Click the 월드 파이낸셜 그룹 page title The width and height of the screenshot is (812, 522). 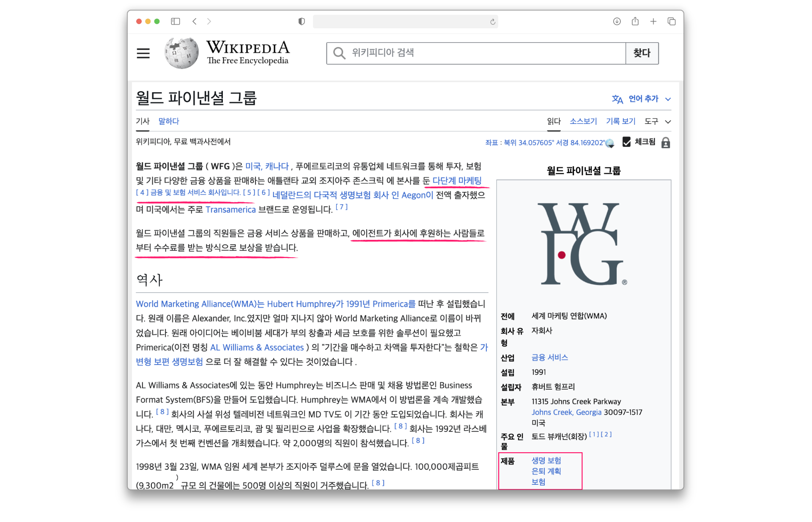click(196, 98)
